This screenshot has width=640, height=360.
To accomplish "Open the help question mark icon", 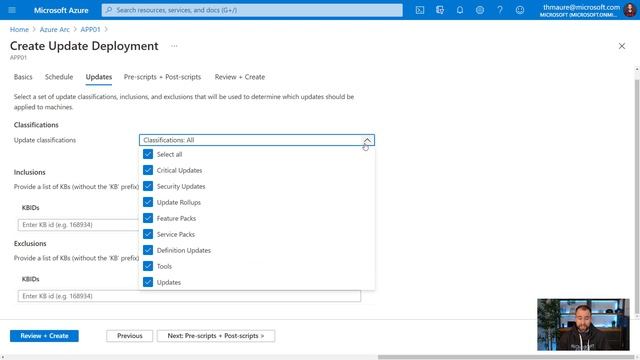I will tap(500, 10).
